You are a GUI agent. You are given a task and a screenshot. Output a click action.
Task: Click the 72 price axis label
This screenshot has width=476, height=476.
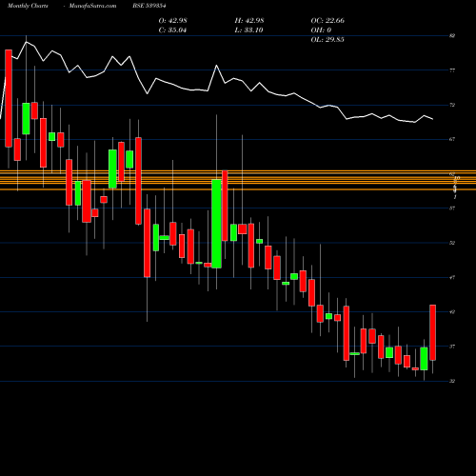pos(452,105)
